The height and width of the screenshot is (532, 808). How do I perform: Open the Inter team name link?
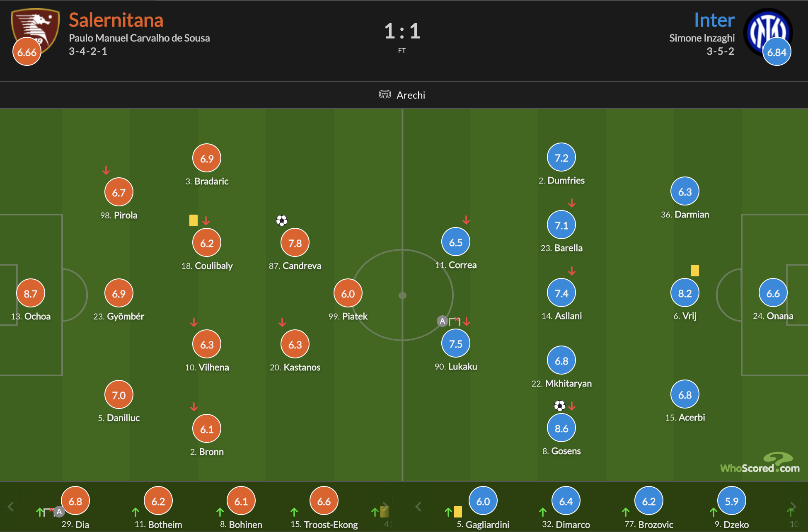tap(714, 20)
